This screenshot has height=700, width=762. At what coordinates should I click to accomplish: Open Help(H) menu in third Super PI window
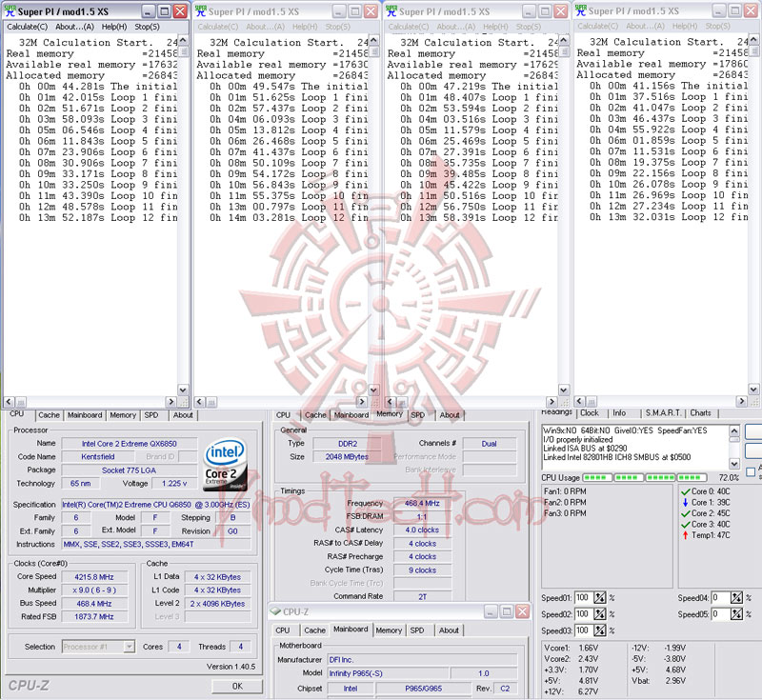[495, 27]
